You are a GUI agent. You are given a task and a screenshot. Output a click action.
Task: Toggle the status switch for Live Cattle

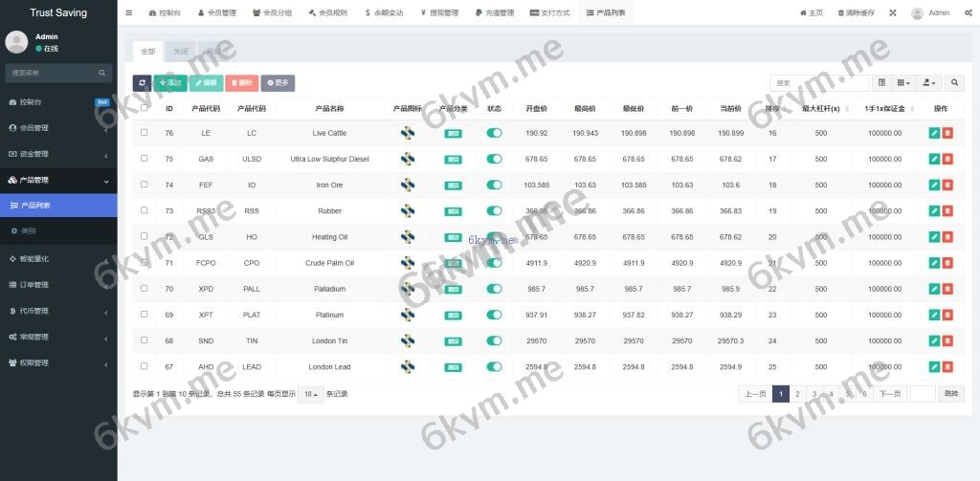click(x=494, y=133)
